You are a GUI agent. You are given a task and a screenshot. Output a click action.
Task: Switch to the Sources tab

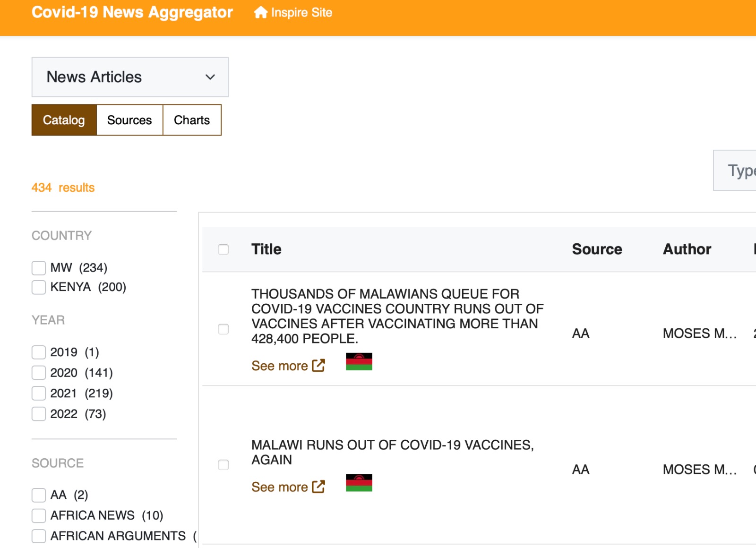[129, 120]
